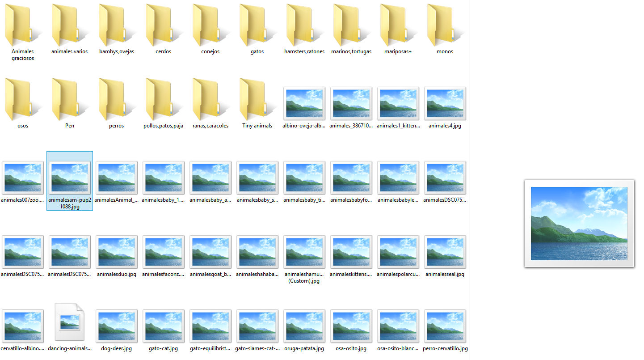This screenshot has width=644, height=360.
Task: Open the gatos folder
Action: tap(257, 26)
